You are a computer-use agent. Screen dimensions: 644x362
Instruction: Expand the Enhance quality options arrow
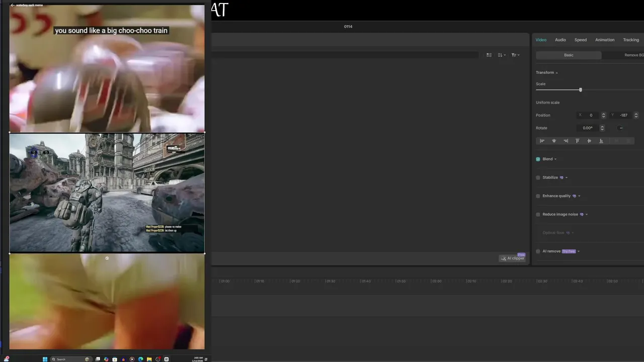point(579,196)
